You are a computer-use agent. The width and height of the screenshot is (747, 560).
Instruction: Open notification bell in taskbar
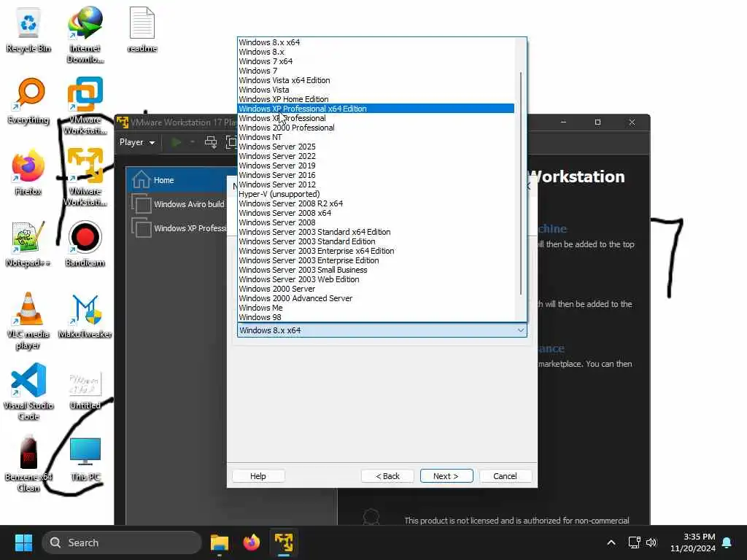click(727, 542)
